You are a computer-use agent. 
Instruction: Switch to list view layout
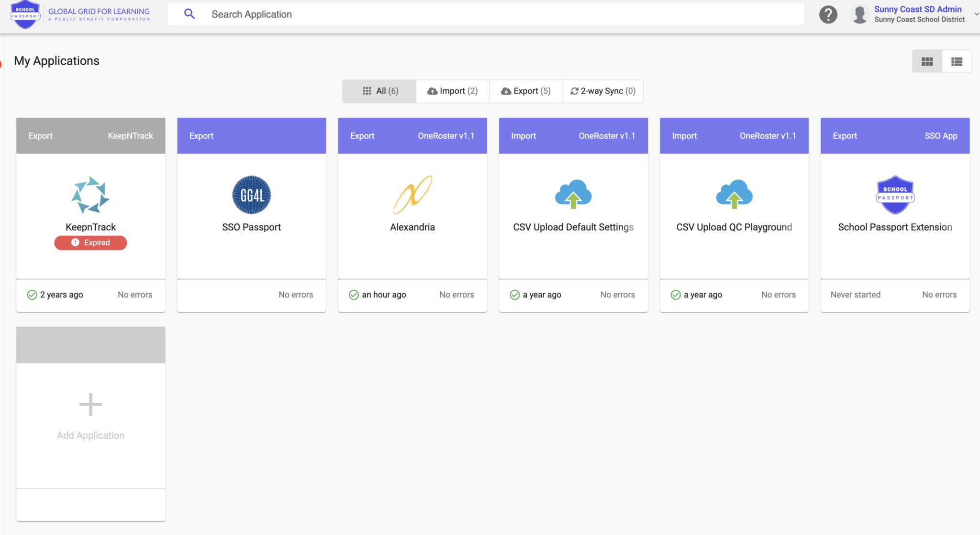(x=957, y=61)
